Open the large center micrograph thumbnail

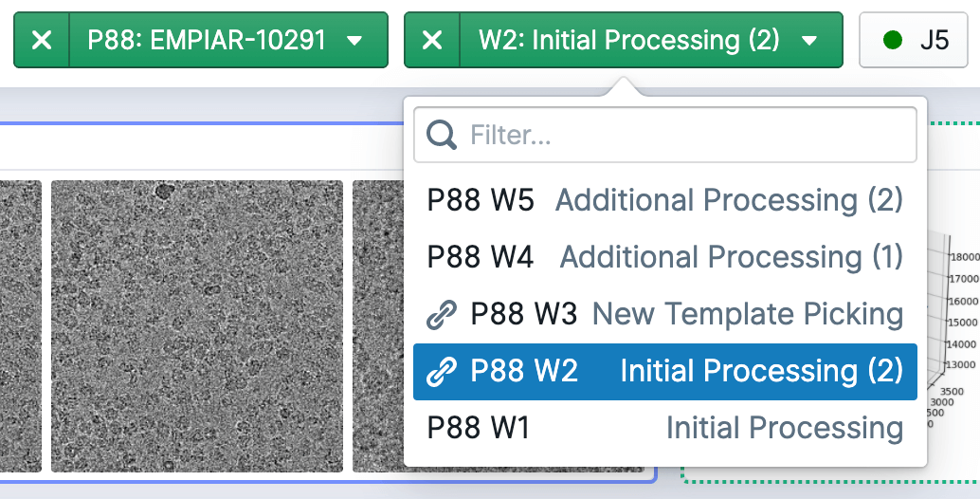click(x=197, y=326)
